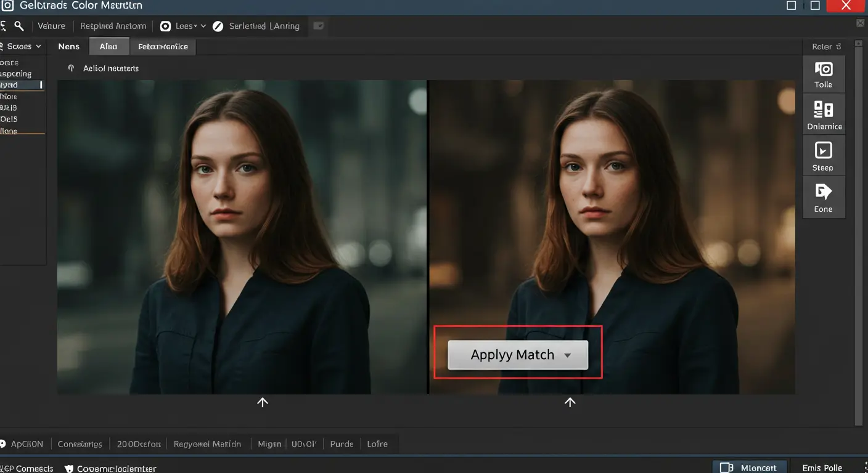Click the Aeliol netsterts label

[111, 68]
